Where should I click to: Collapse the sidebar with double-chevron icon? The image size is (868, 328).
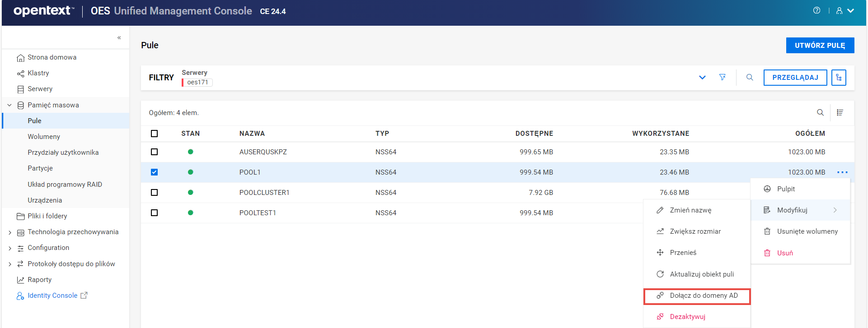(119, 37)
